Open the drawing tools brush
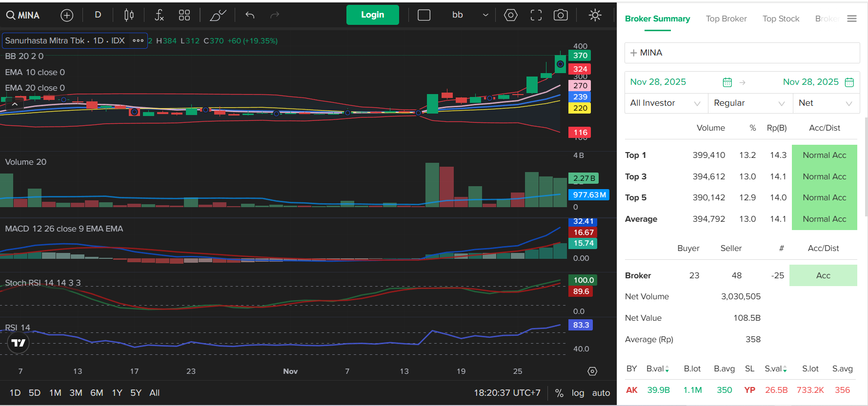Screen dimensions: 868x406 click(218, 15)
